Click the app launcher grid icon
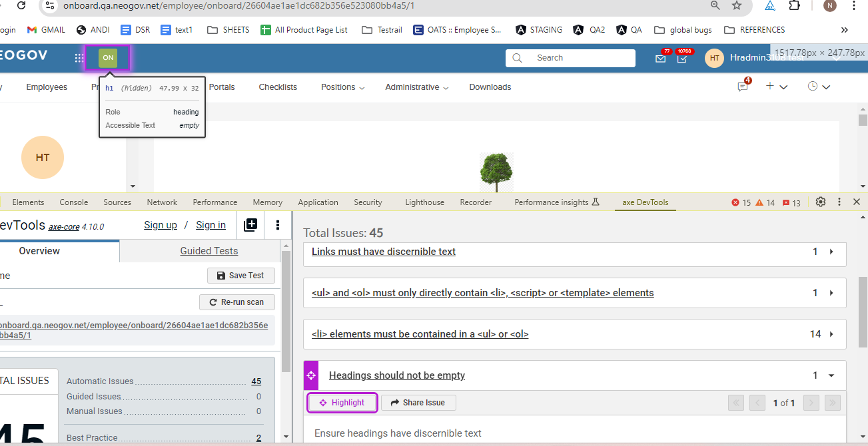This screenshot has width=868, height=446. [x=79, y=58]
